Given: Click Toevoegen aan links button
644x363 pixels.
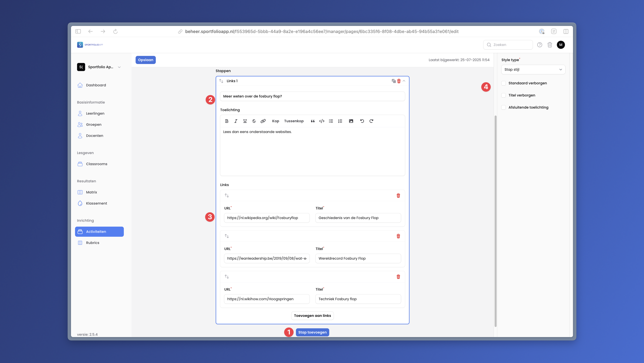Looking at the screenshot, I should 312,316.
